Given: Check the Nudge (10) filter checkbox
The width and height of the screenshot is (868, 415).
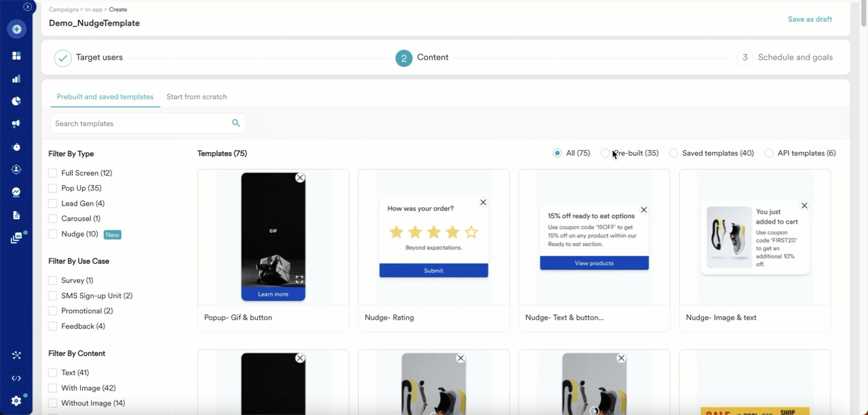Looking at the screenshot, I should click(x=52, y=233).
